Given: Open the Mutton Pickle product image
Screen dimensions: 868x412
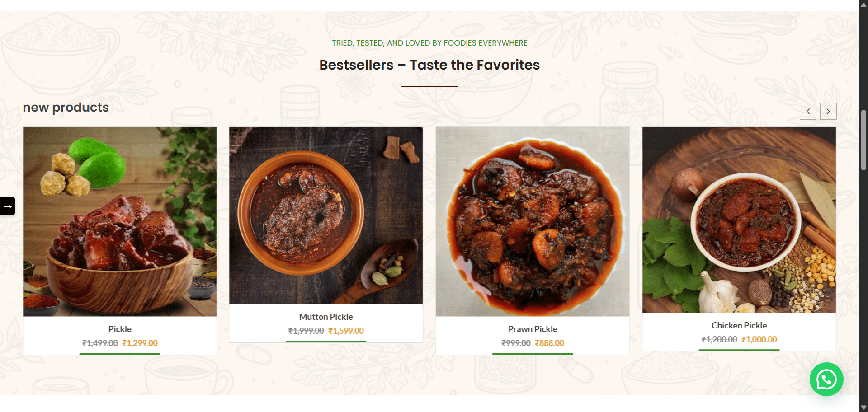Looking at the screenshot, I should tap(326, 215).
